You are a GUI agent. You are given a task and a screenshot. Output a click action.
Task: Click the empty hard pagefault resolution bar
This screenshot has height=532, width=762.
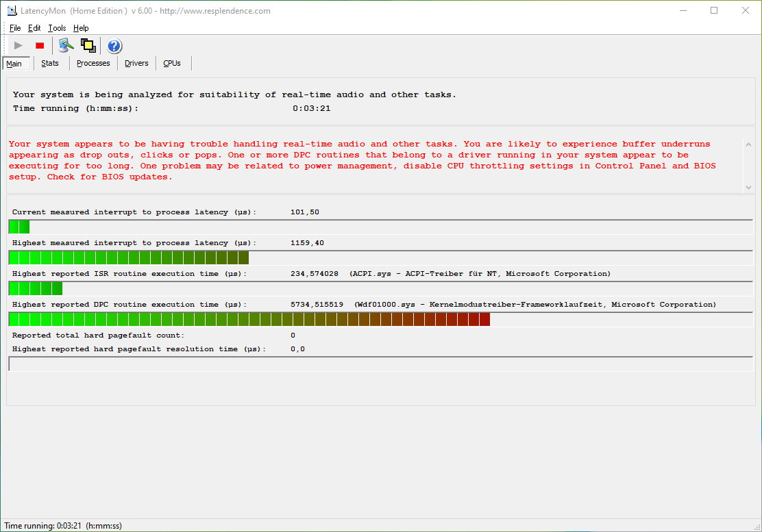pos(381,364)
